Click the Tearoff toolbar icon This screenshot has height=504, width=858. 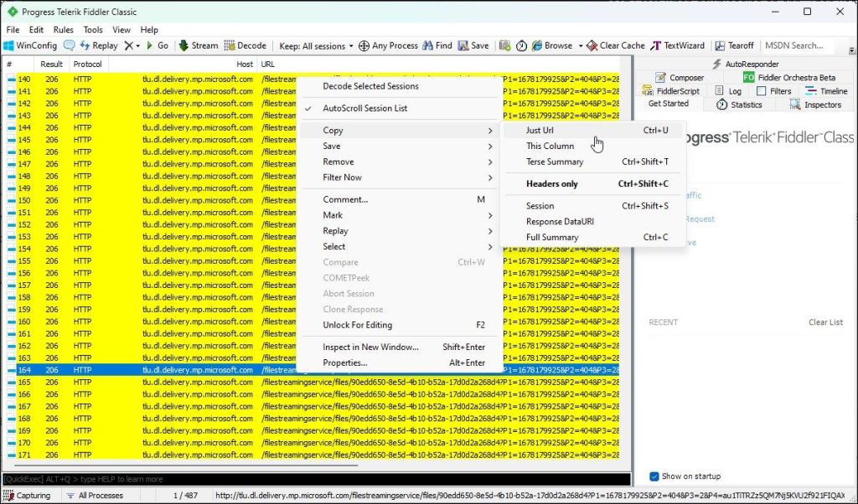(x=735, y=45)
